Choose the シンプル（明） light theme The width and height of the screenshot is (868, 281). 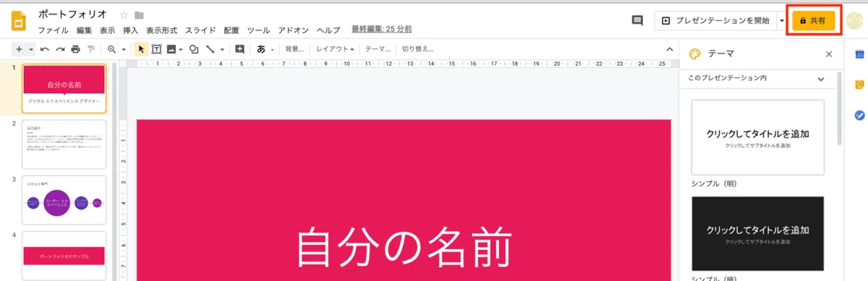(758, 137)
